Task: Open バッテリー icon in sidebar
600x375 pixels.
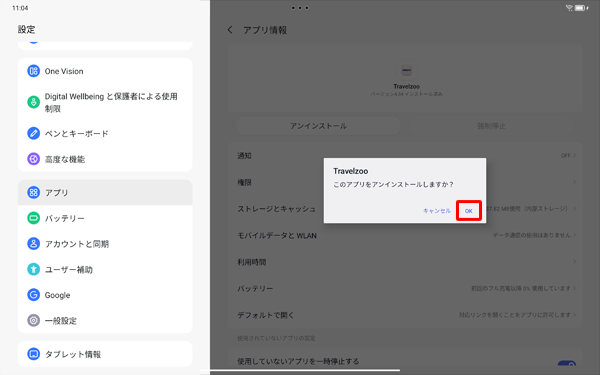Action: coord(33,218)
